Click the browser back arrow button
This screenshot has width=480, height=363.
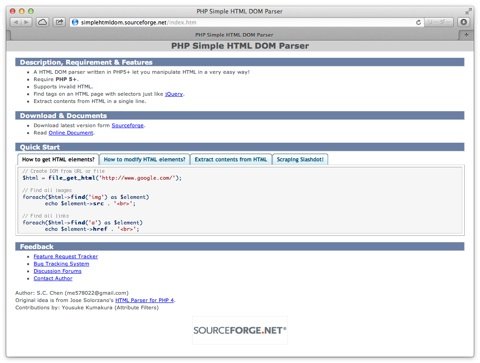point(16,22)
